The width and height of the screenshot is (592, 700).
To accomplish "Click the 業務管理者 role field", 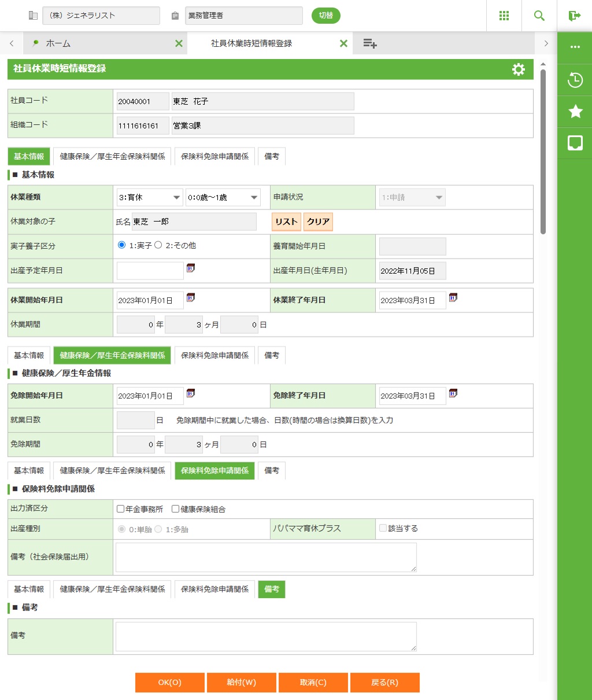I will coord(244,16).
